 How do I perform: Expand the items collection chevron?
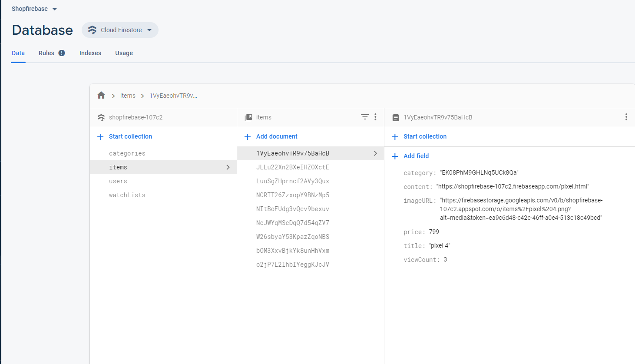pyautogui.click(x=228, y=167)
